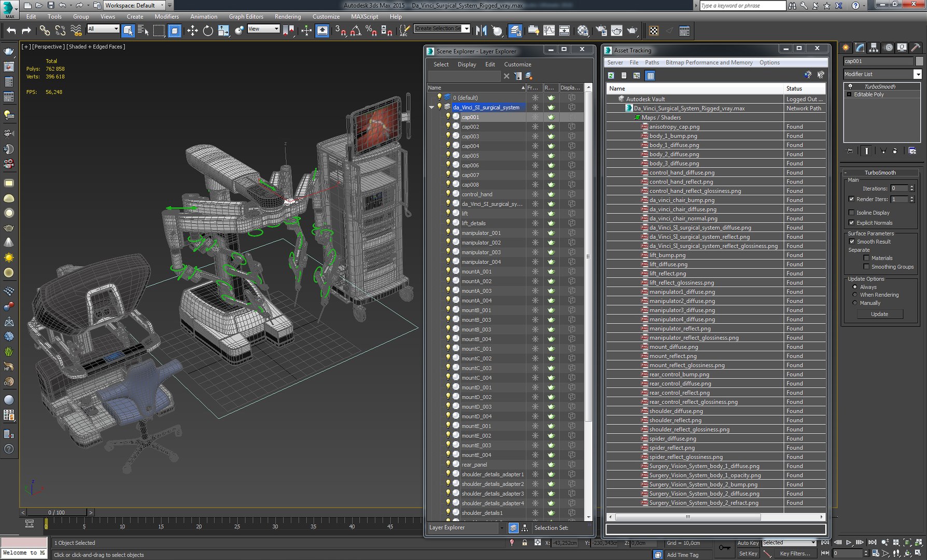The height and width of the screenshot is (560, 927).
Task: Toggle the Isoline Display checkbox
Action: tap(851, 213)
